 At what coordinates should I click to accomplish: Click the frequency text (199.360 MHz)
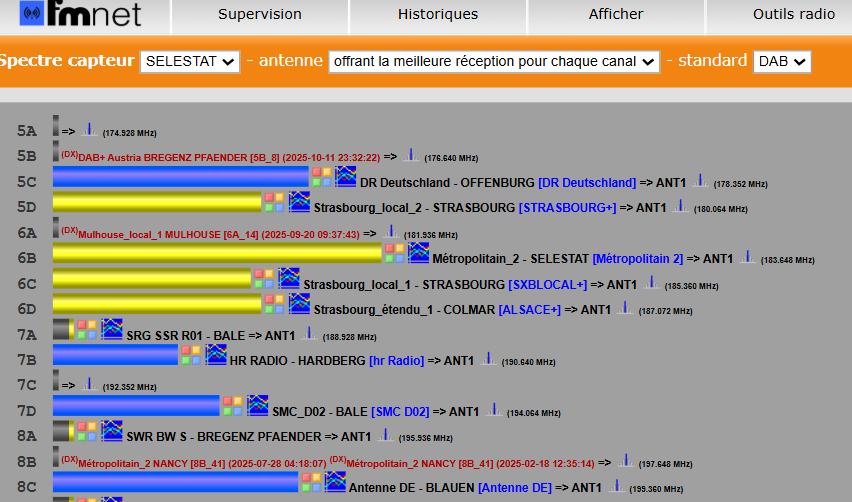(x=656, y=489)
